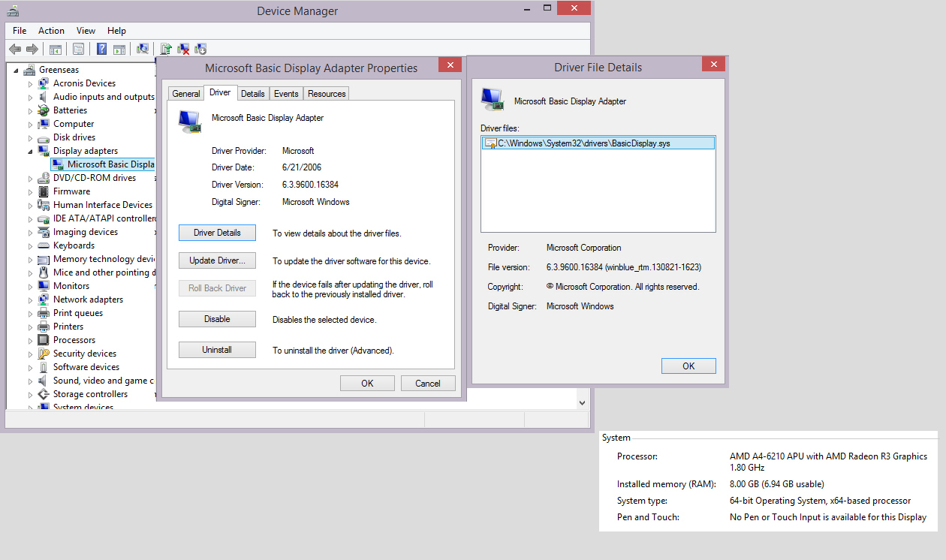Click OK in Driver File Details dialog
This screenshot has height=560, width=946.
[x=688, y=366]
